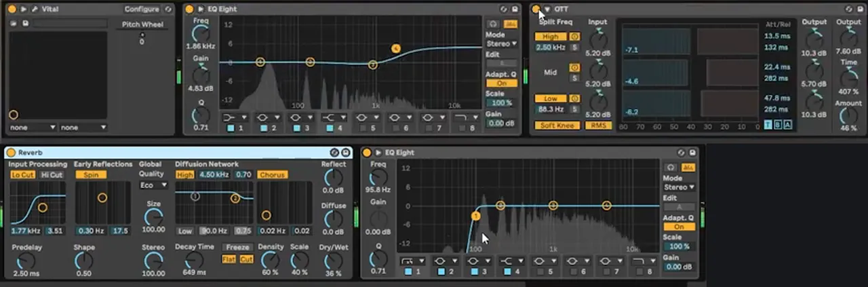868x287 pixels.
Task: Select filter node 4 in EQ beside Vital
Action: [x=396, y=48]
